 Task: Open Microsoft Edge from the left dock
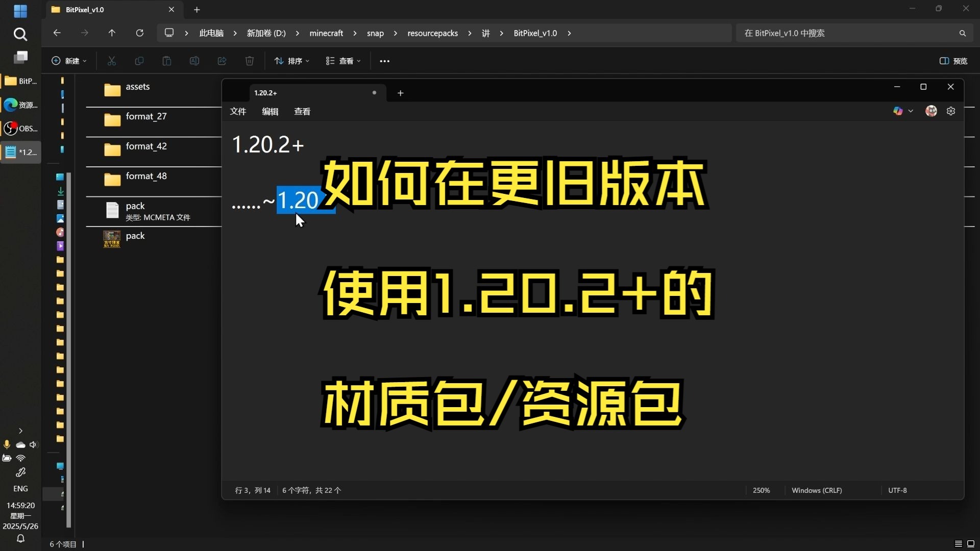tap(10, 106)
